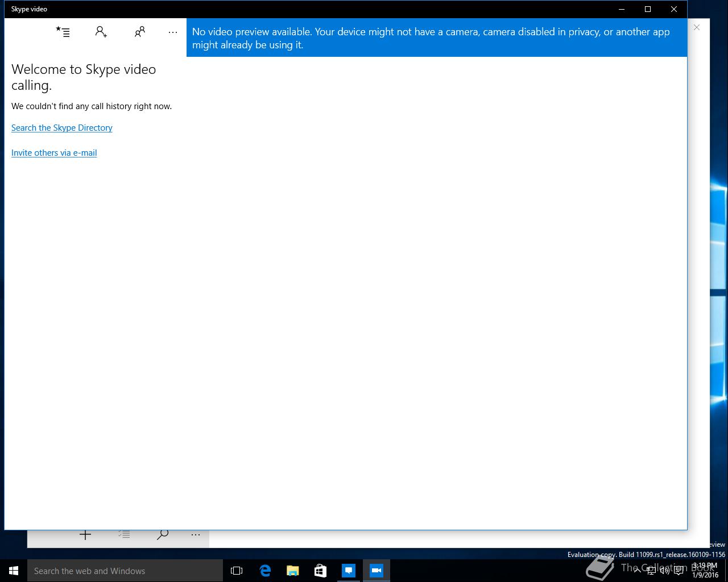Viewport: 728px width, 582px height.
Task: Launch Microsoft Edge from the taskbar
Action: tap(265, 571)
